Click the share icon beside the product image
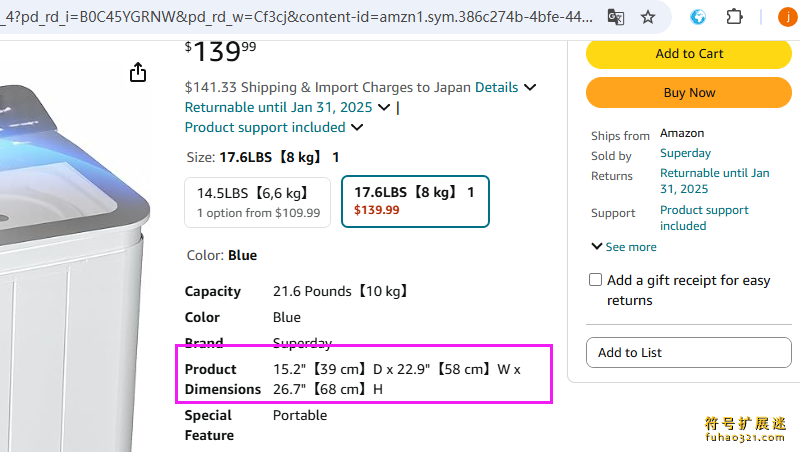This screenshot has height=452, width=800. (x=138, y=72)
